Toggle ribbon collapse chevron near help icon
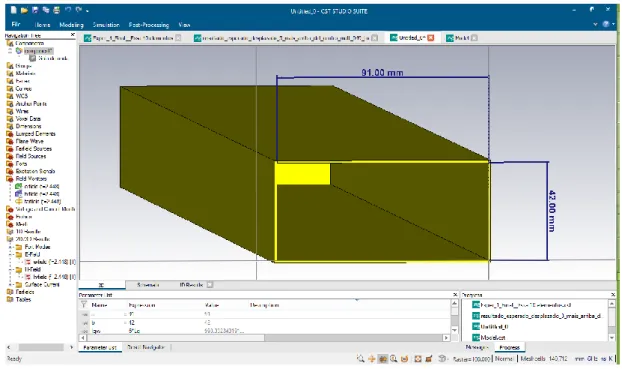 [595, 24]
